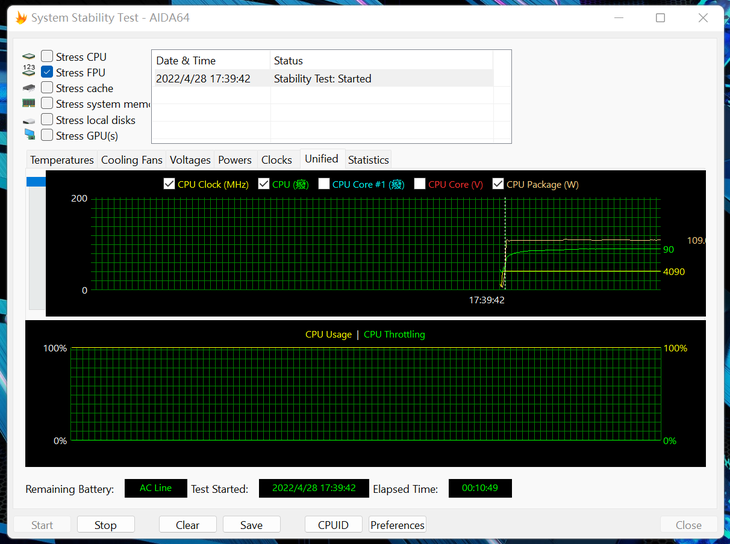Toggle CPU Clock (MHz) graph checkbox
The width and height of the screenshot is (730, 544).
tap(169, 184)
